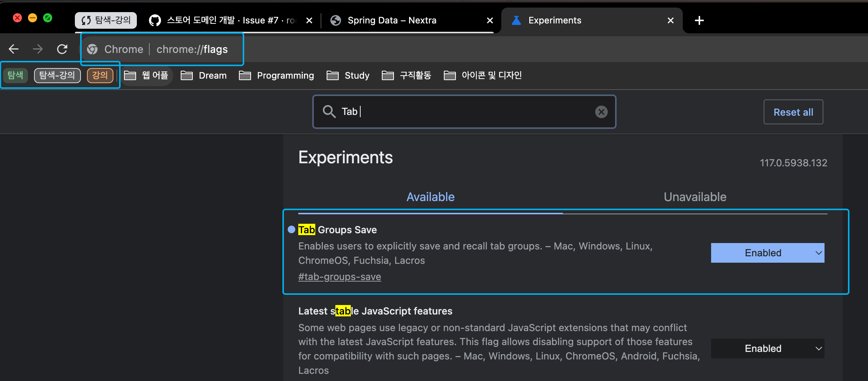Expand the collapsed 탐색 tab group

click(15, 75)
